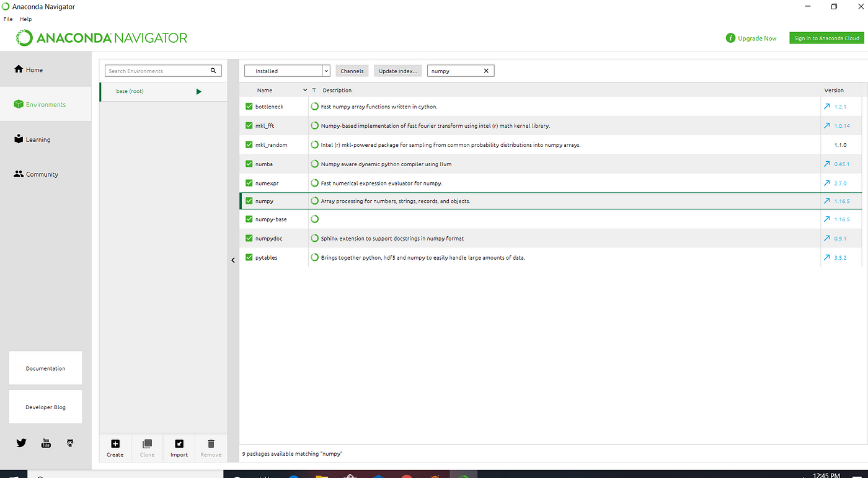Click the Channels button
868x478 pixels.
(352, 71)
